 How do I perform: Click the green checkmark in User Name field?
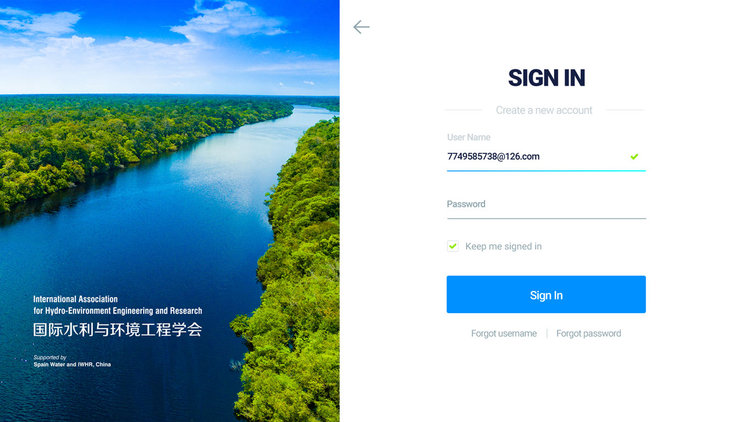[x=634, y=156]
